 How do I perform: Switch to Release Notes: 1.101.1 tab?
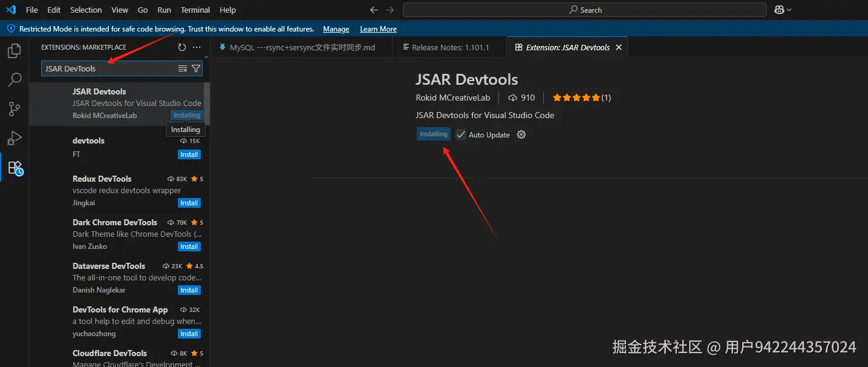point(450,47)
